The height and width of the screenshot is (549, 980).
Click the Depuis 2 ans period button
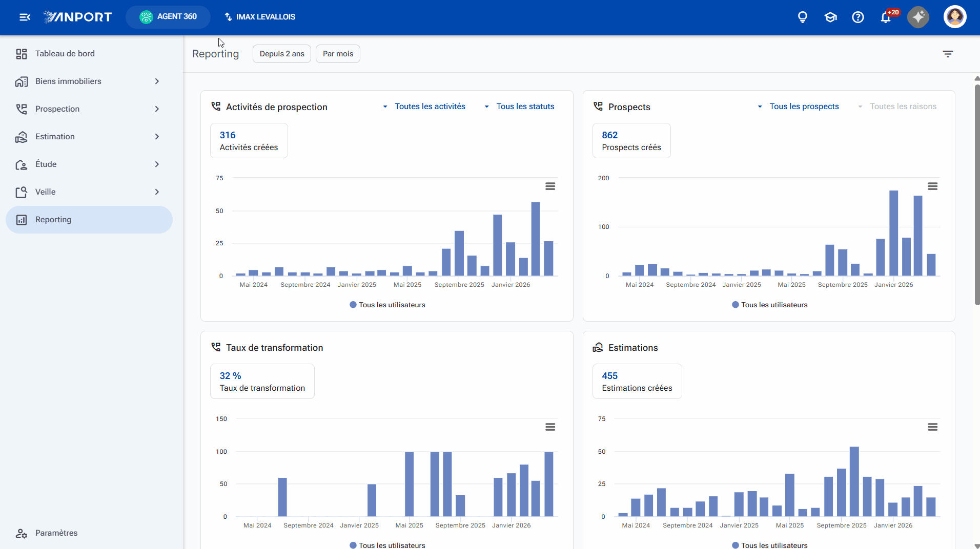coord(282,54)
